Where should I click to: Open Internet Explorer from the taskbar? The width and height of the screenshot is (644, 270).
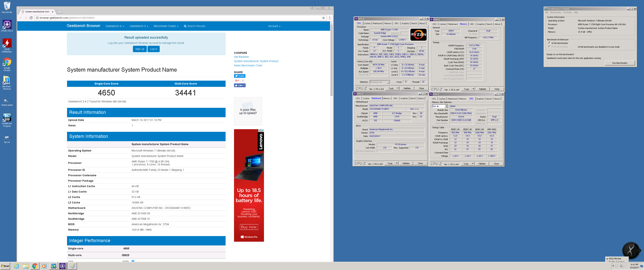point(16,266)
